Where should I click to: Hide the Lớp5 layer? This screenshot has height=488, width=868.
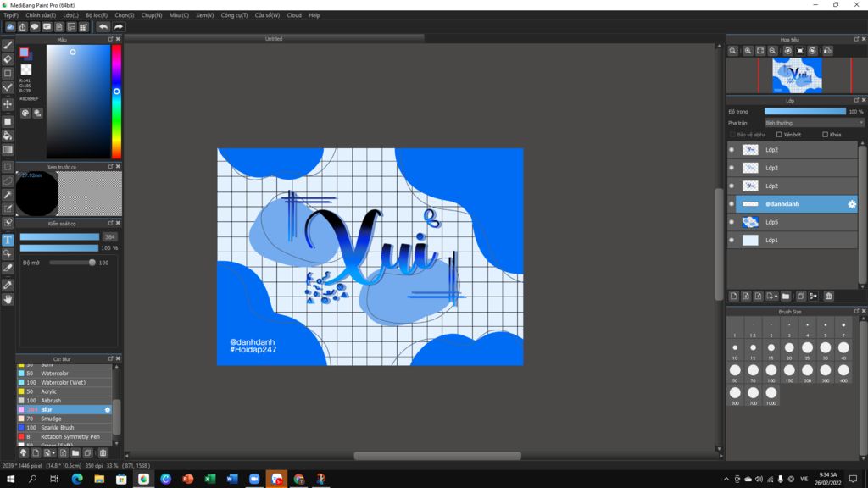(x=732, y=222)
